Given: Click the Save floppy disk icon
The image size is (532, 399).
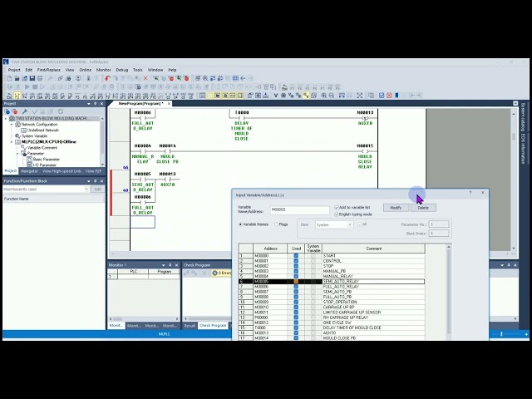Looking at the screenshot, I should pos(32,78).
